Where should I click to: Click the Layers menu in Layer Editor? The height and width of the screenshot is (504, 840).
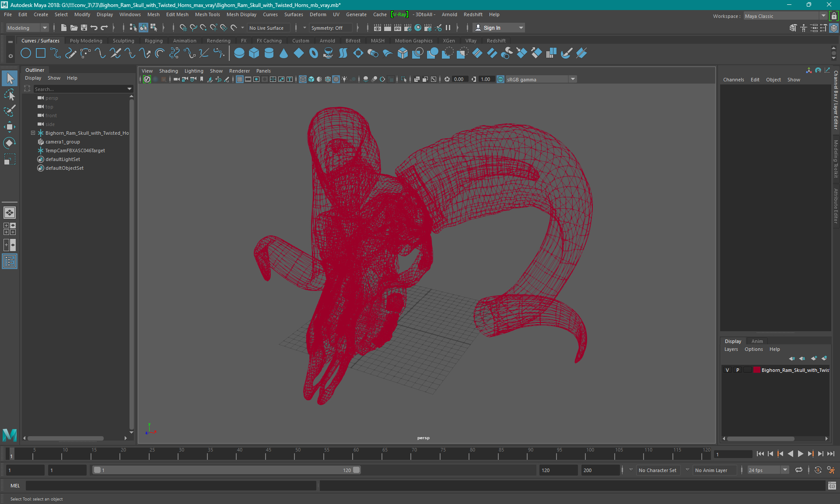731,349
